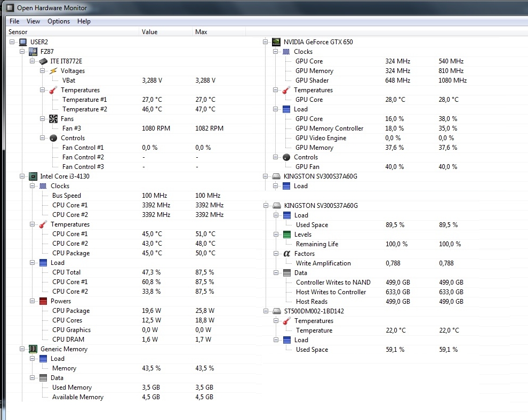The height and width of the screenshot is (420, 528).
Task: Open the File menu
Action: [14, 21]
